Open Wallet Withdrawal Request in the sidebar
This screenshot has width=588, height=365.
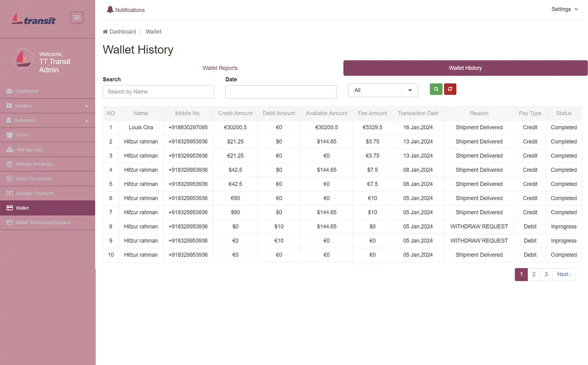[x=43, y=222]
